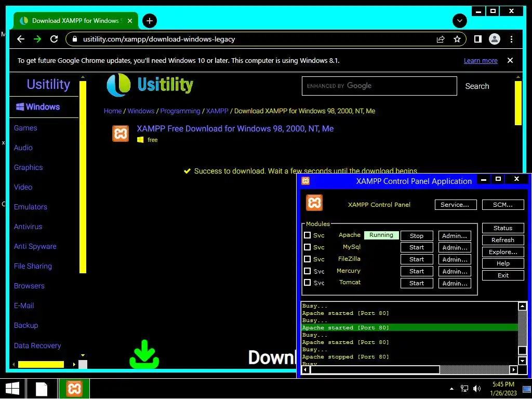Reload the Usitility page
The height and width of the screenshot is (399, 532).
point(54,39)
